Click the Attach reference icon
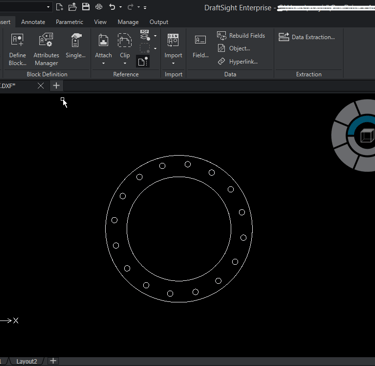Screen dimensions: 375x366 tap(103, 40)
